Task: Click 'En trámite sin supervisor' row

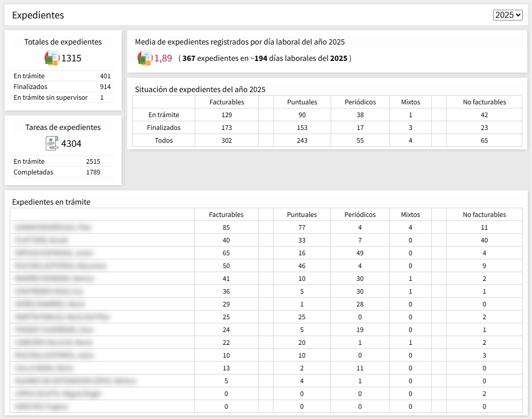Action: coord(62,98)
